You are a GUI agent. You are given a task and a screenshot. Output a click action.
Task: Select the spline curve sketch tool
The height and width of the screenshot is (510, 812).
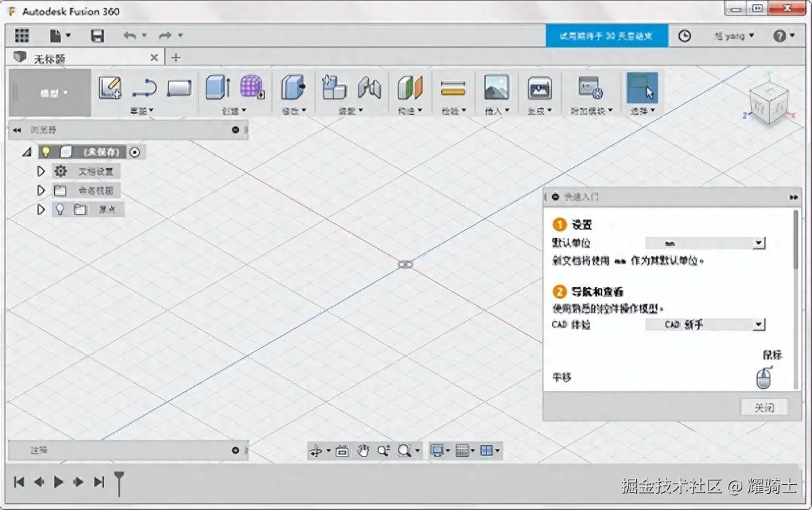pyautogui.click(x=144, y=88)
